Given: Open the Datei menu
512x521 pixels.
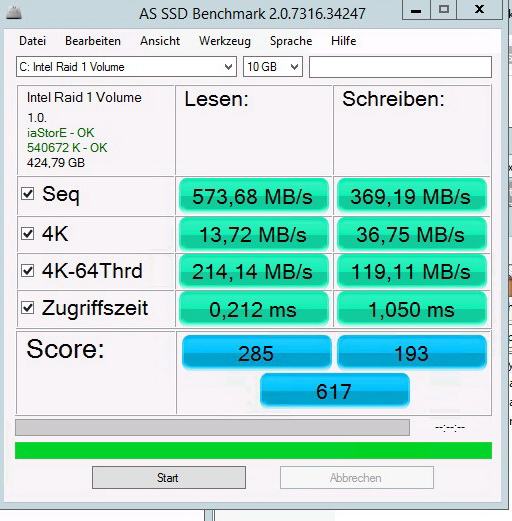Looking at the screenshot, I should (33, 41).
